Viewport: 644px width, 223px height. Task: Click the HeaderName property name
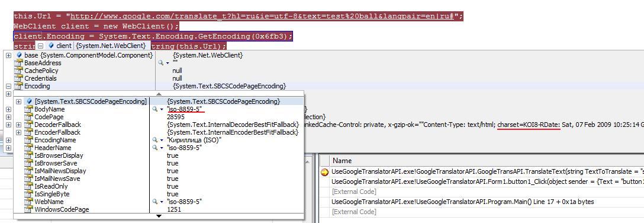point(53,148)
